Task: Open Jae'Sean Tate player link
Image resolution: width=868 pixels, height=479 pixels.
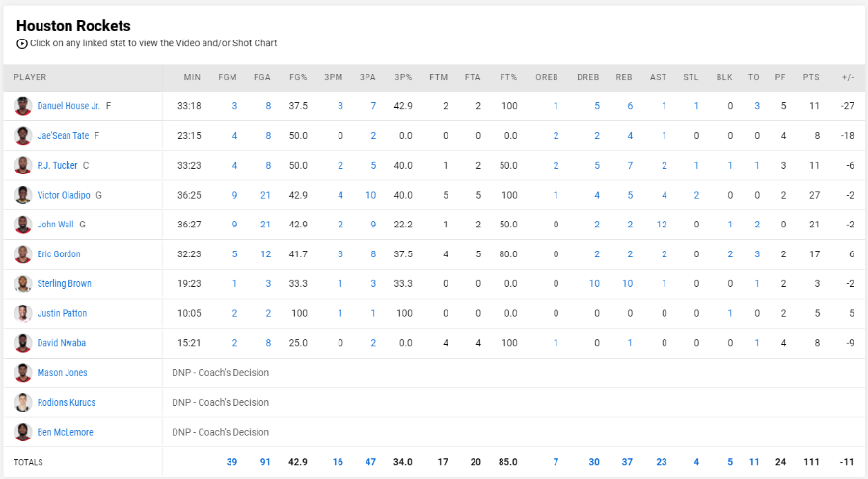Action: [x=63, y=136]
